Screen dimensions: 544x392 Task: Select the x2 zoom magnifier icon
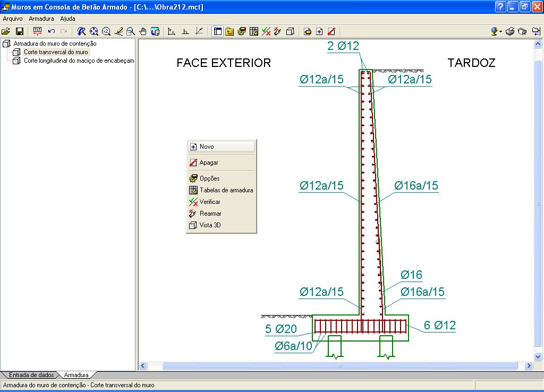point(106,31)
